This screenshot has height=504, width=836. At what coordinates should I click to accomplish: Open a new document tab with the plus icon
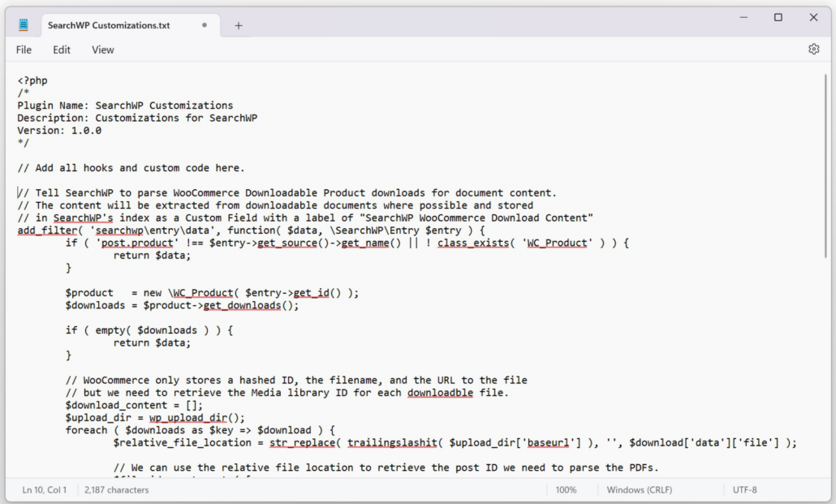click(238, 24)
